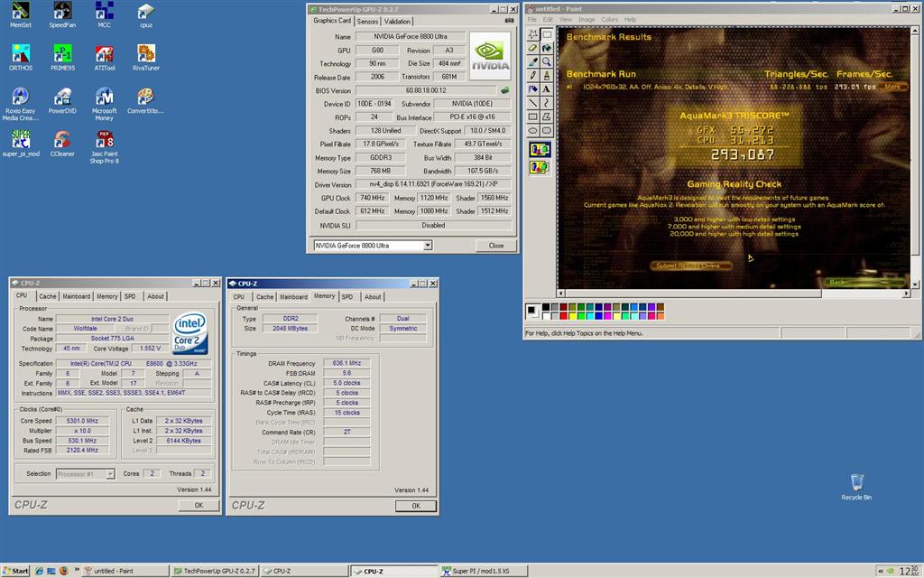This screenshot has width=924, height=578.
Task: Enable transparent selection option in Paint toolbox
Action: (x=540, y=167)
